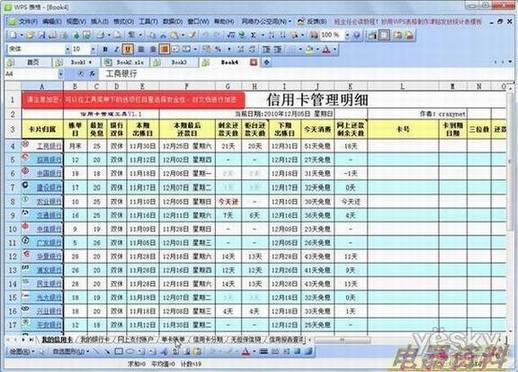Toggle italic formatting in the toolbar
This screenshot has height=372, width=518.
pos(116,50)
